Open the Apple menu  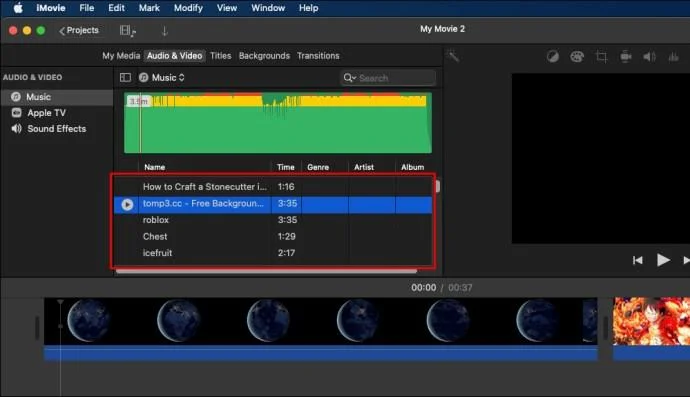(18, 8)
